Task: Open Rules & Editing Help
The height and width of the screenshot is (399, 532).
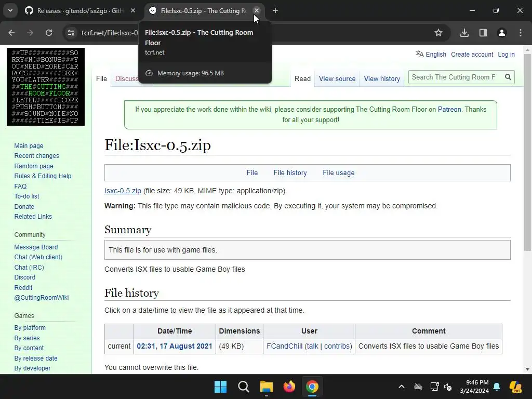Action: (x=43, y=176)
